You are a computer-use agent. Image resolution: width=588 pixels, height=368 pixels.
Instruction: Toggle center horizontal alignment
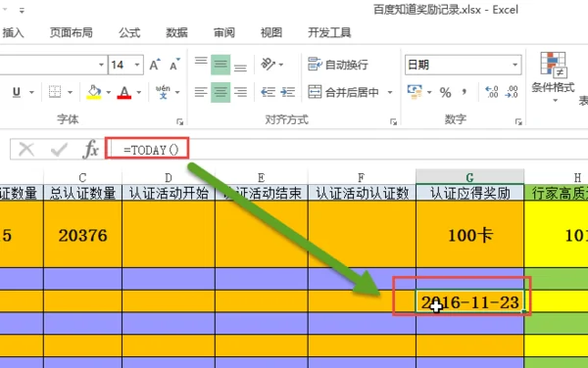(x=220, y=92)
